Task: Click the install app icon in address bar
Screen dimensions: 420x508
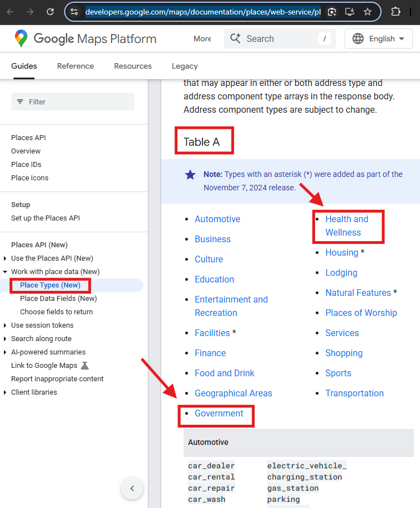Action: point(350,12)
